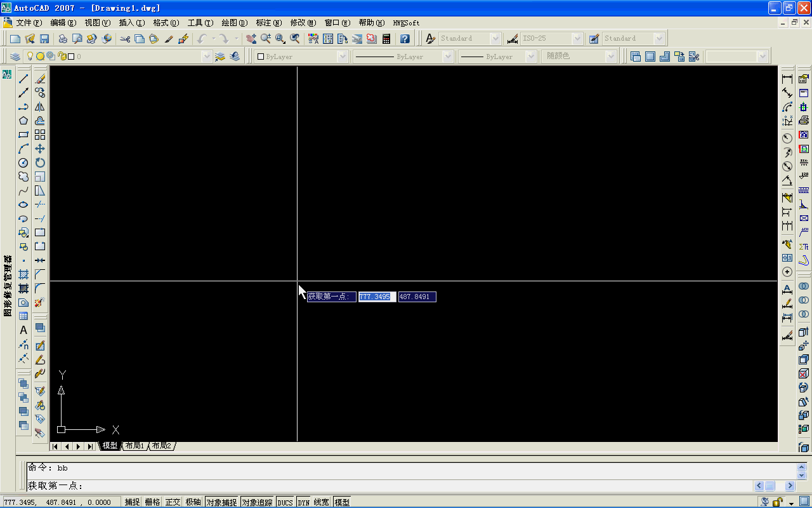
Task: Click the Linear dimension icon
Action: pos(787,79)
